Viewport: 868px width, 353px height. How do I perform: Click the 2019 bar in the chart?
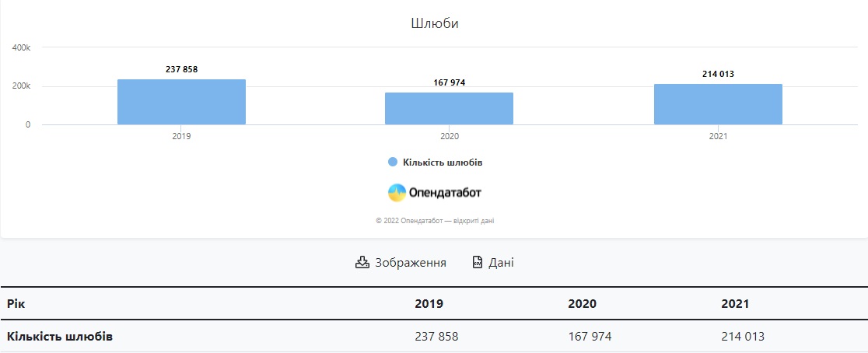[x=181, y=102]
